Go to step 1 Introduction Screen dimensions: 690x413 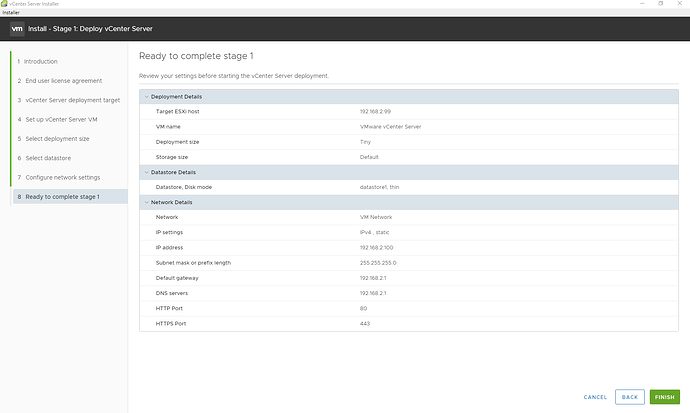40,62
